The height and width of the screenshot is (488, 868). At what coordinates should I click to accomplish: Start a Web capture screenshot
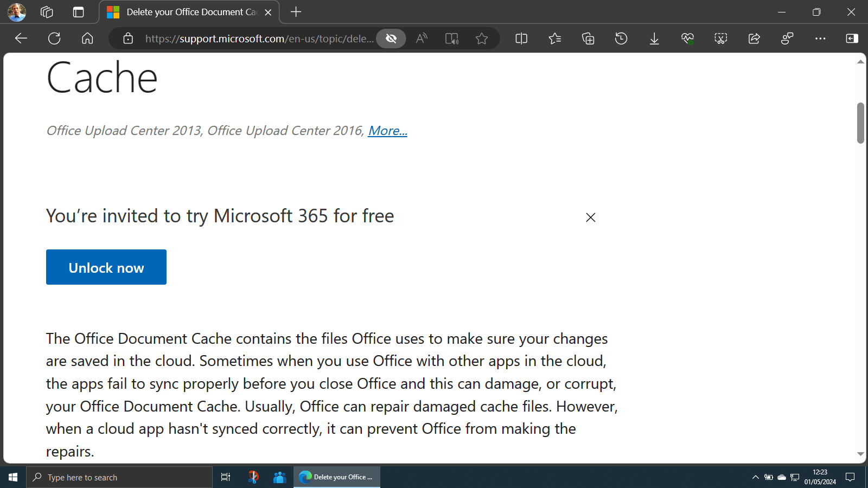click(x=721, y=38)
